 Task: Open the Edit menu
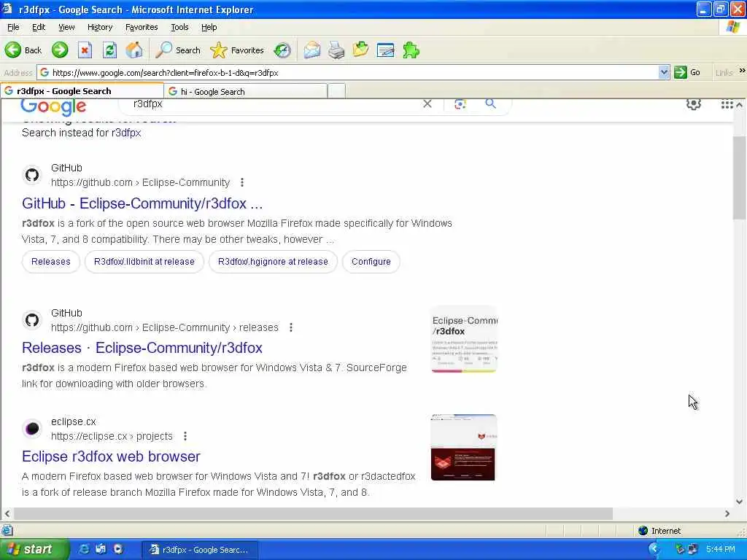tap(39, 27)
